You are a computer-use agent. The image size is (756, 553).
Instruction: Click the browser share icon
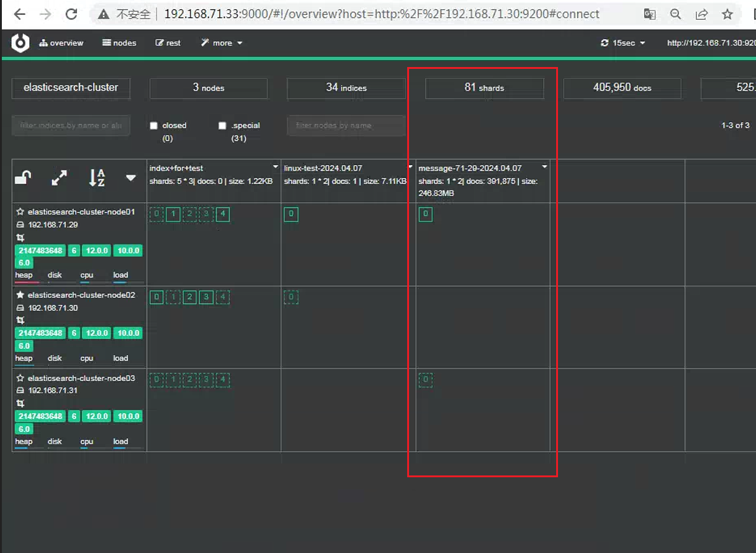coord(701,14)
